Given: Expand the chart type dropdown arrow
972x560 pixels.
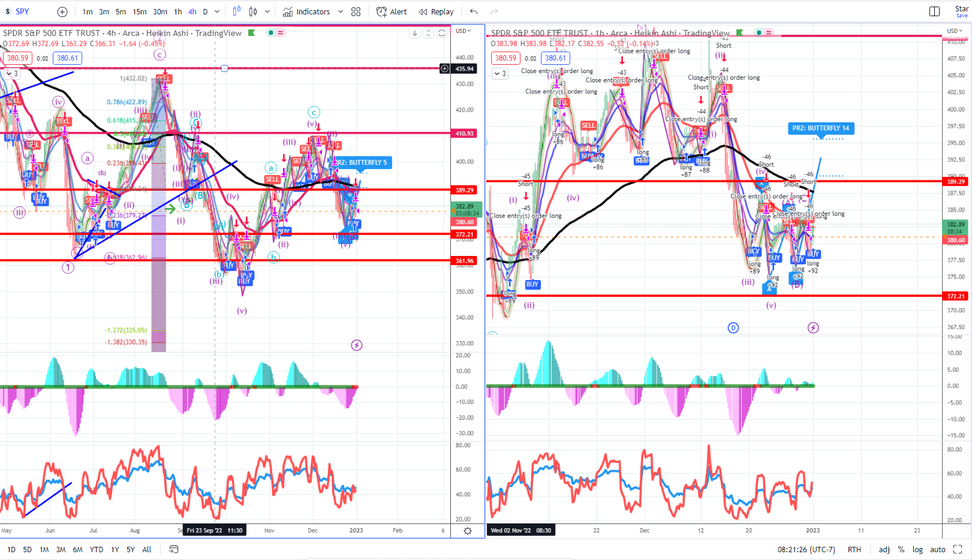Looking at the screenshot, I should tap(267, 11).
